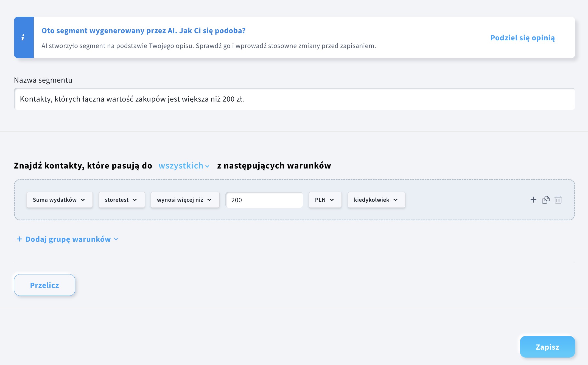The image size is (588, 365).
Task: Open the Podziel się opinią link
Action: 522,38
